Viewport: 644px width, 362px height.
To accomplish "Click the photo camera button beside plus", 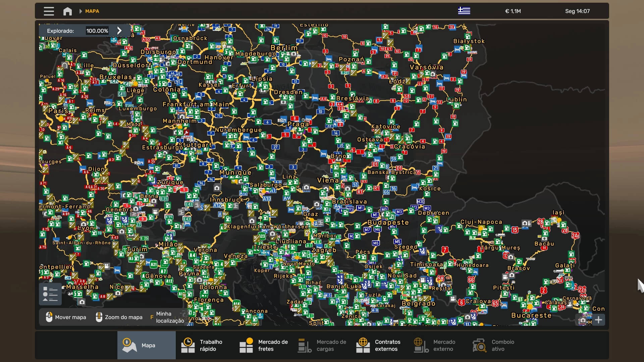I will tap(583, 320).
